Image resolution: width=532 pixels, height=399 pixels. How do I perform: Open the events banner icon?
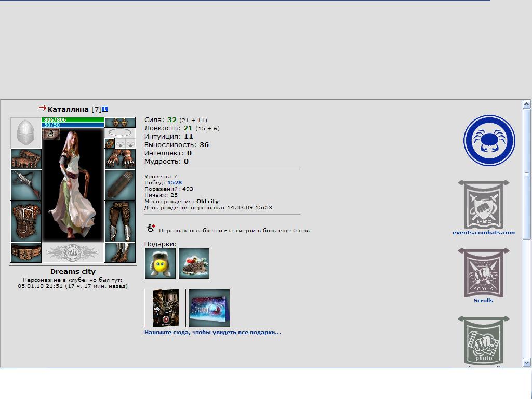tap(484, 205)
